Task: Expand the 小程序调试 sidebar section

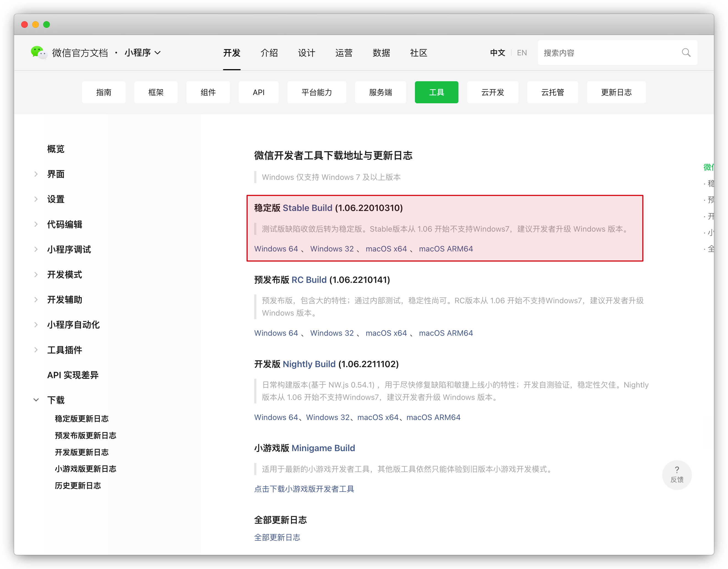Action: coord(36,249)
